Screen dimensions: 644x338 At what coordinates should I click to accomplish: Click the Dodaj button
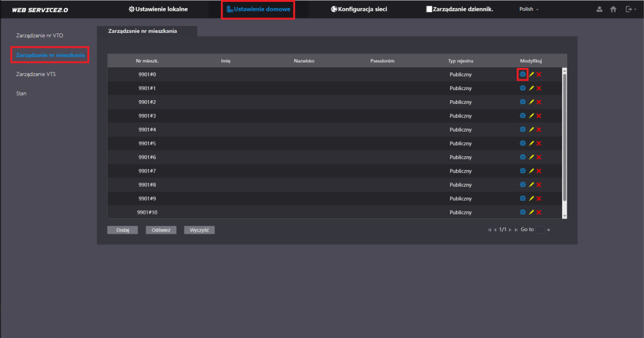[122, 230]
